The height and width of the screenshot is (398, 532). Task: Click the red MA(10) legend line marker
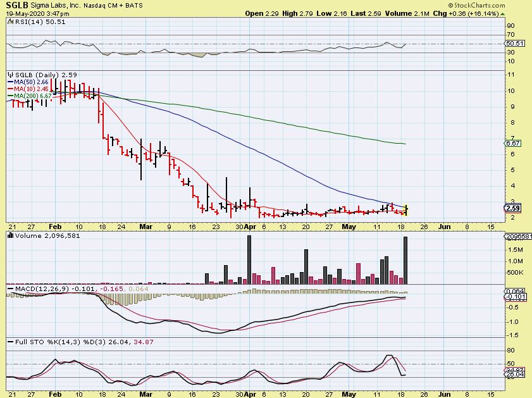(10, 89)
